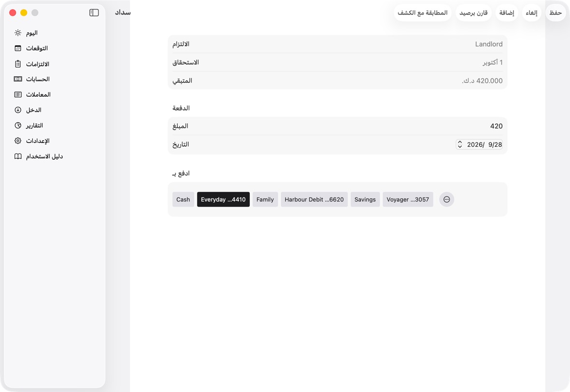This screenshot has width=570, height=392.
Task: Pick the Harbour Debit ...6620 account
Action: 314,199
